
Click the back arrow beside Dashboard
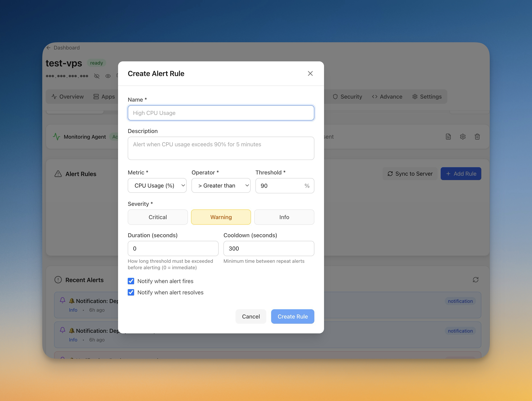[49, 48]
